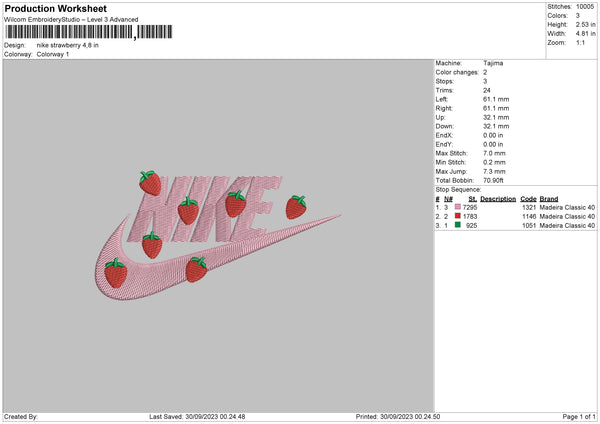Viewport: 600px width, 424px height.
Task: Click the Max Stitch value 7.0 mm
Action: point(494,153)
